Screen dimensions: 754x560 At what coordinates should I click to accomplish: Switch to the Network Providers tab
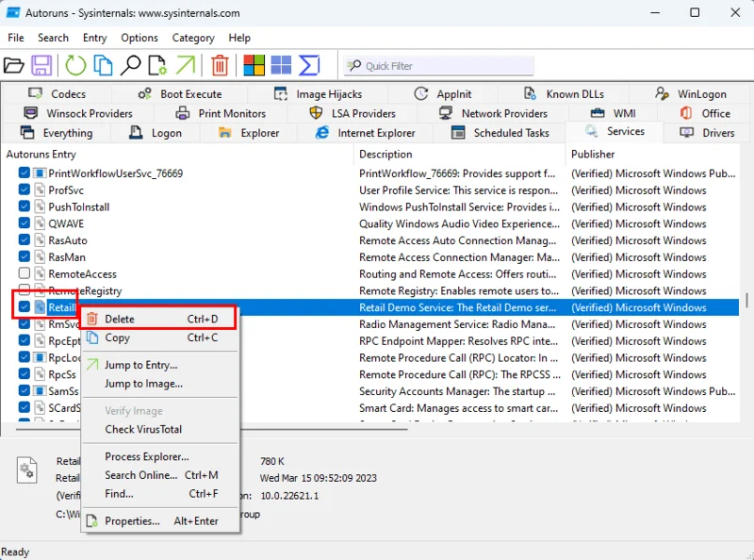click(x=493, y=113)
